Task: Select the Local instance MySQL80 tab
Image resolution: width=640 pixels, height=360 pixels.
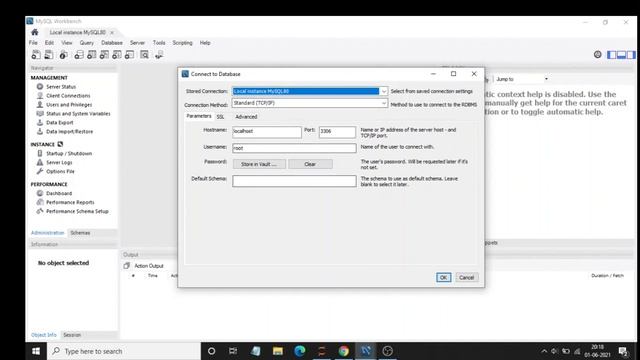Action: (x=78, y=32)
